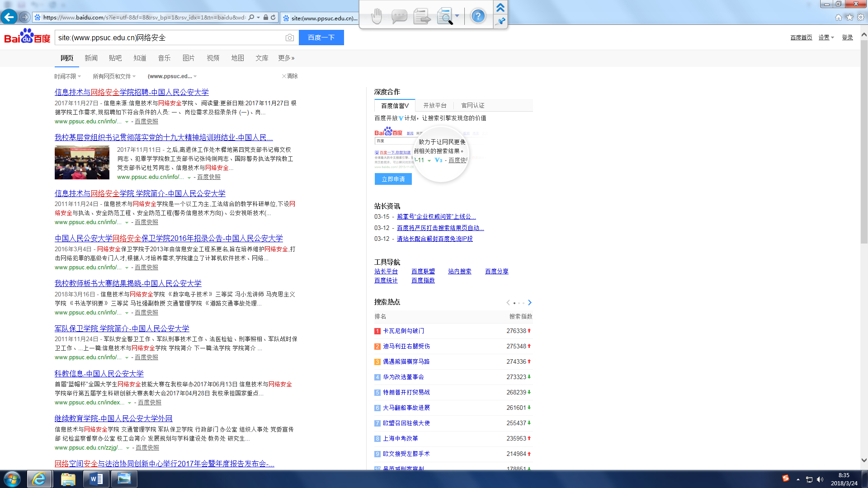
Task: Switch to the 文库 tab
Action: click(262, 58)
